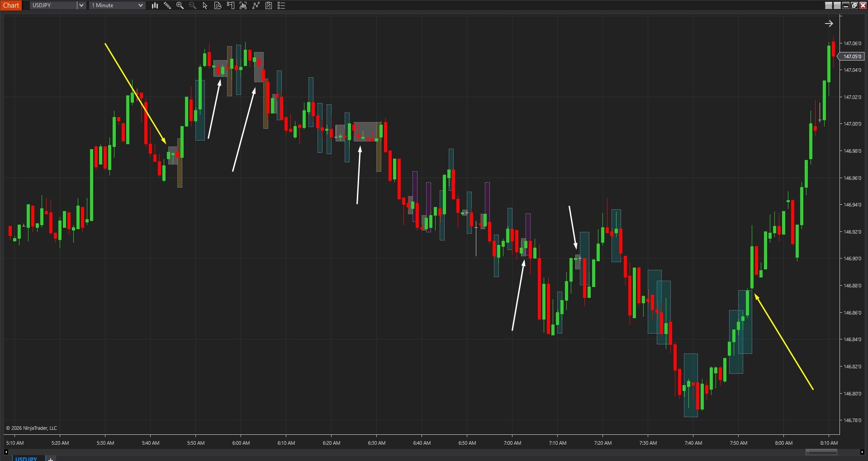
Task: Click the right arrow to jump to latest bar
Action: coord(829,24)
